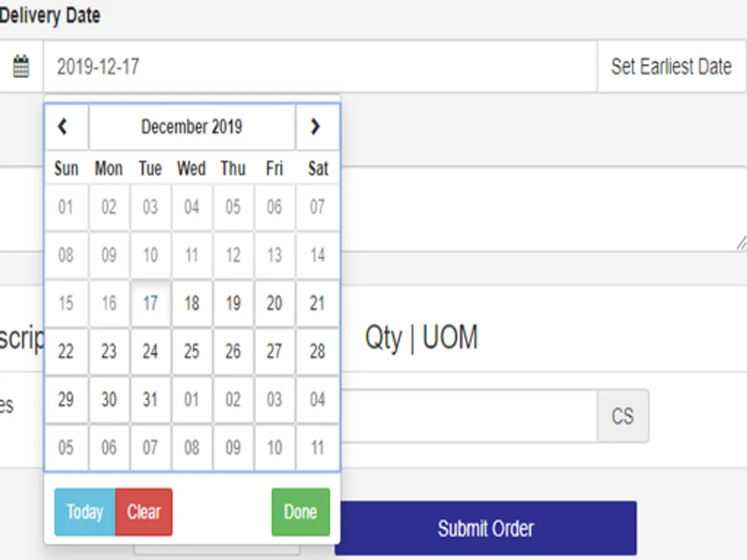This screenshot has height=560, width=747.
Task: Click the Set Earliest Date button
Action: [671, 67]
